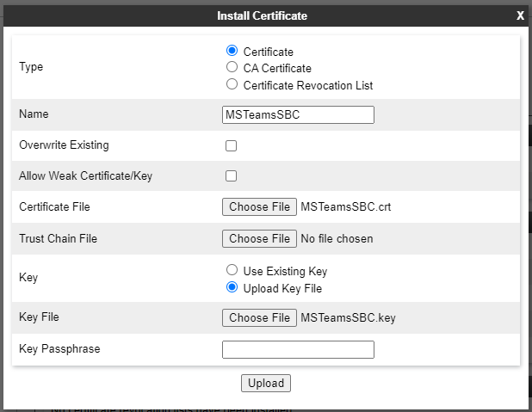
Task: Click the Upload button
Action: click(x=266, y=383)
